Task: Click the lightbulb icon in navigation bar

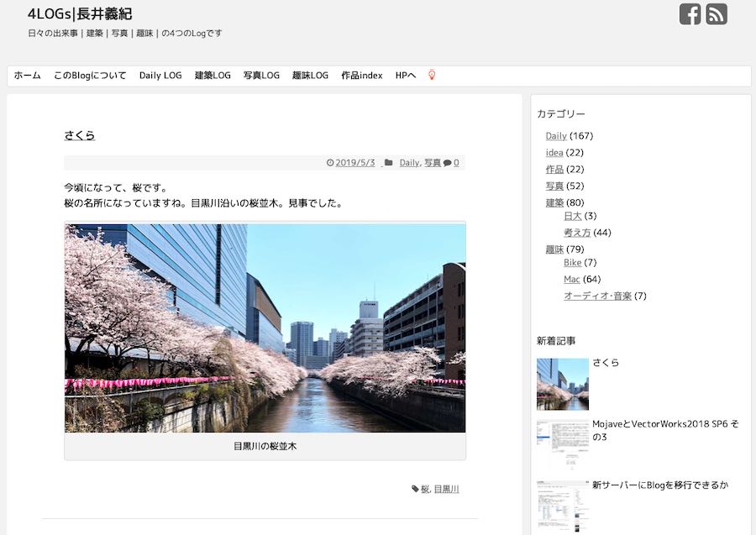Action: 432,76
